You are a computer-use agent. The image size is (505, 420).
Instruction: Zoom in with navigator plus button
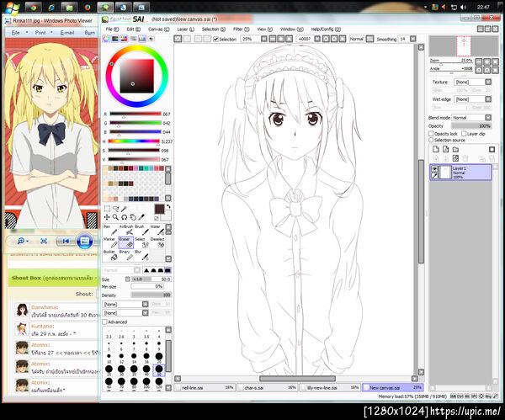(x=487, y=61)
